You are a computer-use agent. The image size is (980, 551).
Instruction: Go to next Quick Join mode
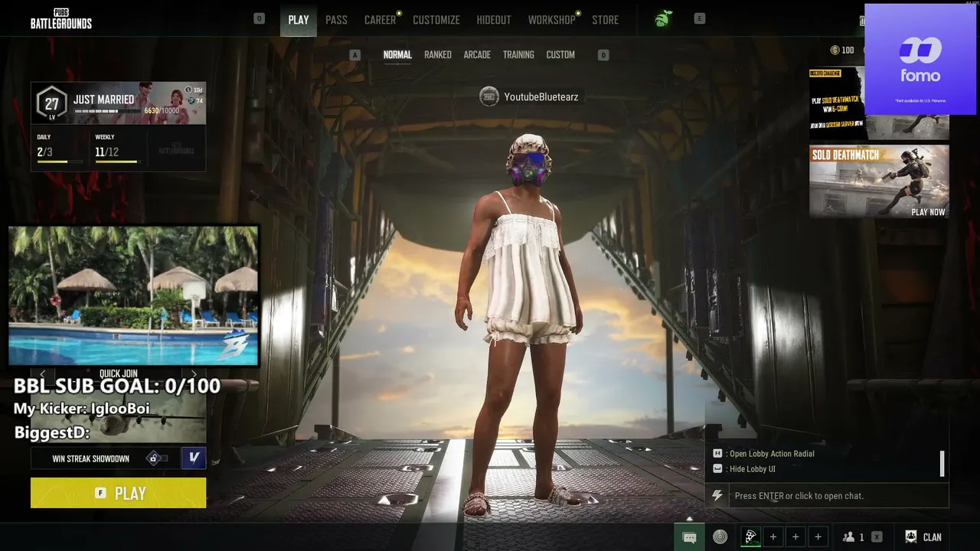pyautogui.click(x=194, y=374)
